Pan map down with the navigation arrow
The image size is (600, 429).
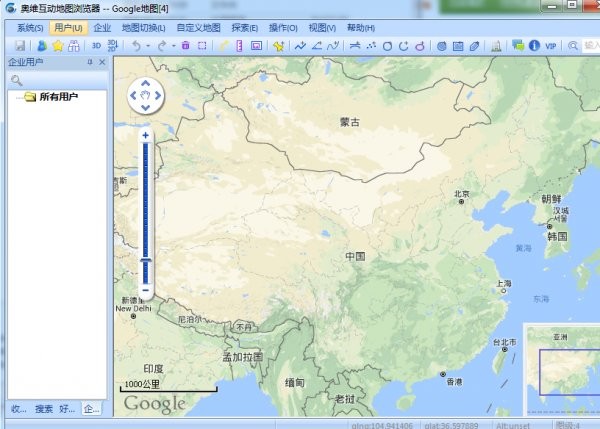coord(145,108)
